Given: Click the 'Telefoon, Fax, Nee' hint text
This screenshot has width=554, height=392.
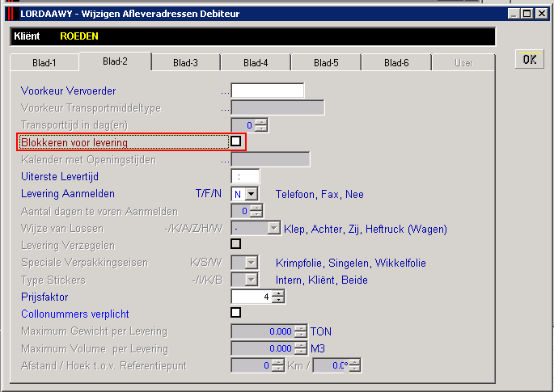Looking at the screenshot, I should (x=319, y=194).
